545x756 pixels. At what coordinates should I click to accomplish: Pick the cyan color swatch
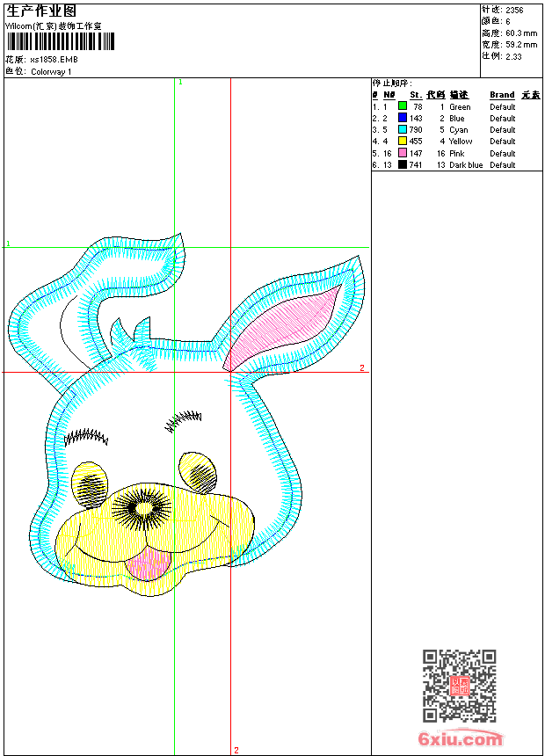[402, 129]
